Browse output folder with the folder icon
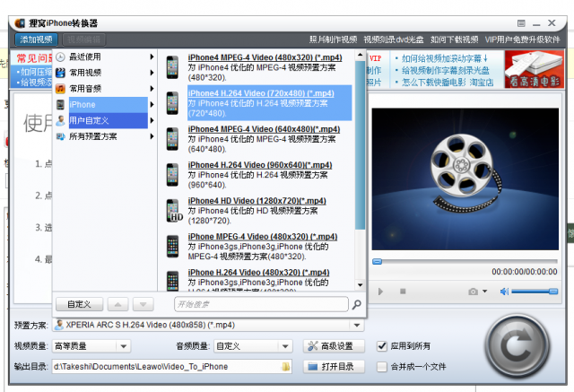The height and width of the screenshot is (392, 574). pos(286,367)
